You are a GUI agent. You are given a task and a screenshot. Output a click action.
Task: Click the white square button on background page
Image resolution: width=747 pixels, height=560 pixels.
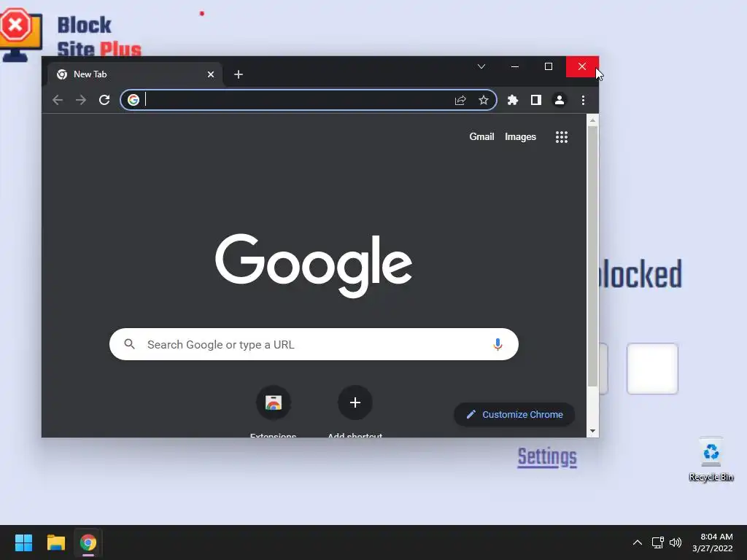pyautogui.click(x=652, y=368)
